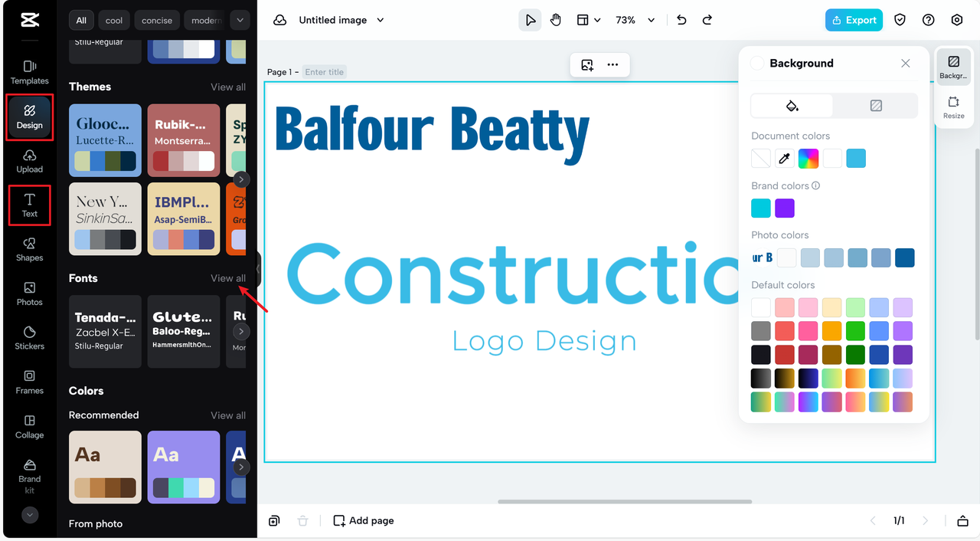Click the Page title input field
This screenshot has height=541, width=980.
coord(325,72)
